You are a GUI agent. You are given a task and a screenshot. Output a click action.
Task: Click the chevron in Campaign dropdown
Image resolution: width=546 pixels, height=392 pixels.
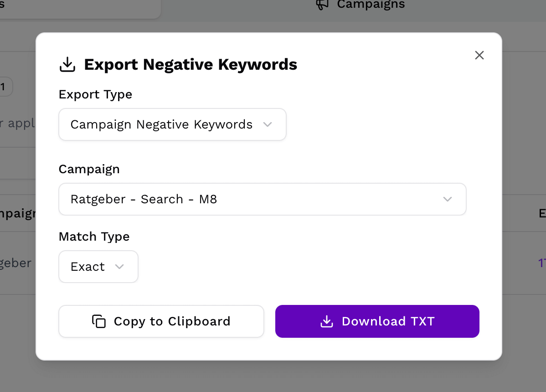[x=447, y=199]
